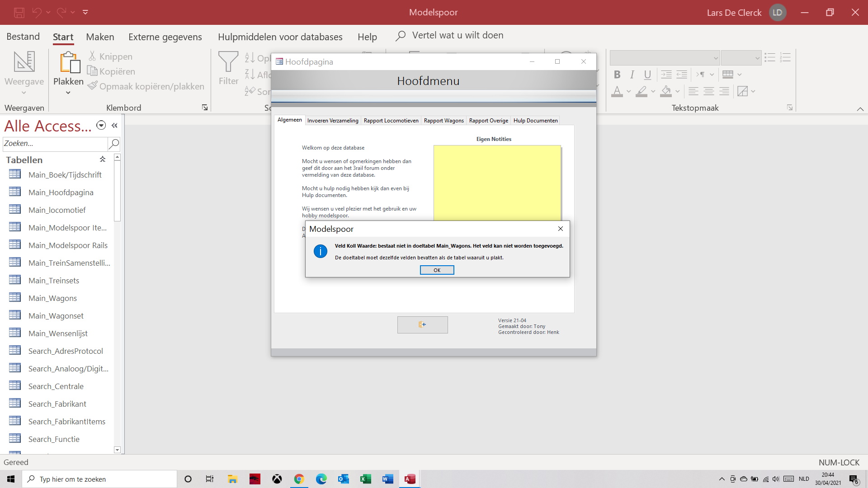
Task: Click the Weergave view icon
Action: point(24,61)
